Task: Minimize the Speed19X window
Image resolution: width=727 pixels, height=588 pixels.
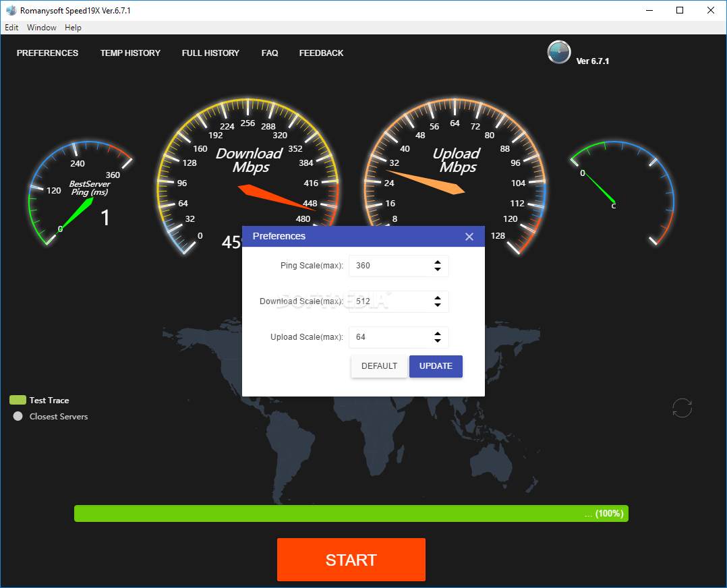Action: tap(649, 10)
